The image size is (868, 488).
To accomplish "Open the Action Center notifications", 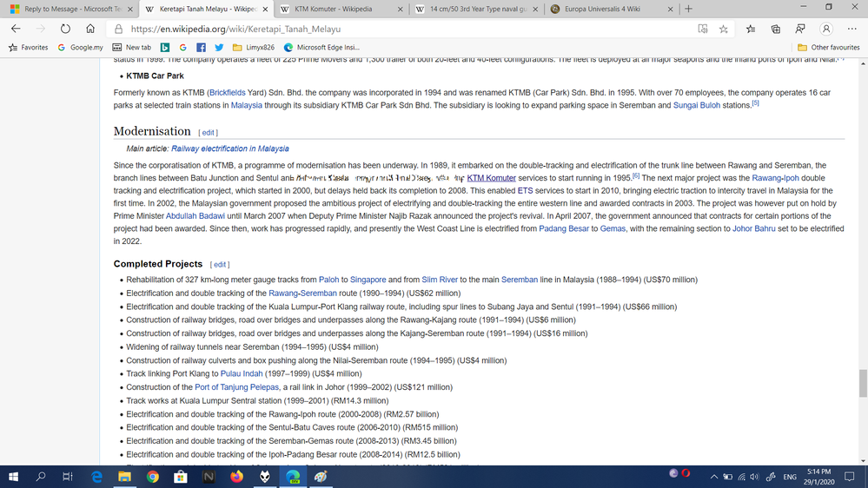I will pyautogui.click(x=850, y=477).
